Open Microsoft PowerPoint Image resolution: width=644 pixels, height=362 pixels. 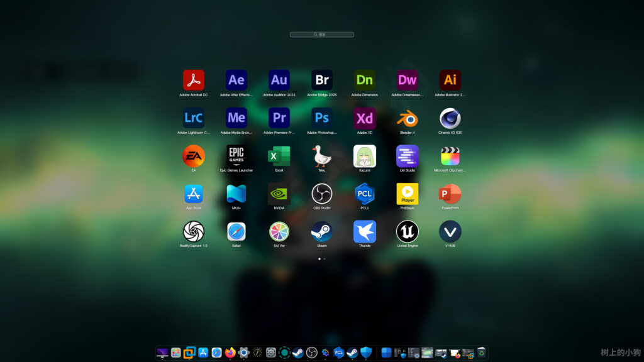pos(450,194)
